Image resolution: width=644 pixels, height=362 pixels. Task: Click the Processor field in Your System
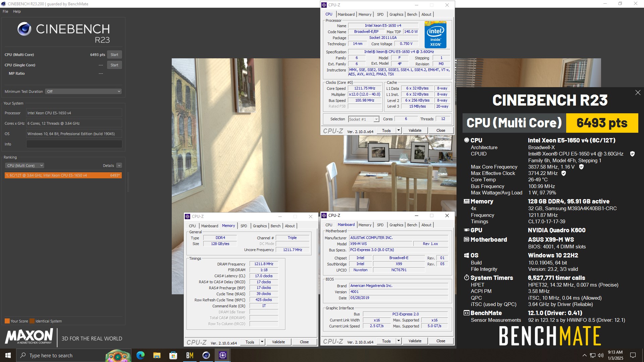click(x=74, y=113)
